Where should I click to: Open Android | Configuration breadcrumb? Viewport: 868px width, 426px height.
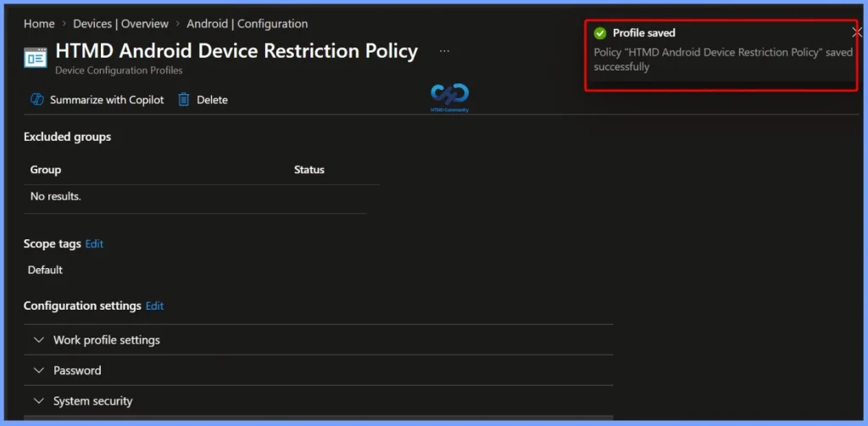coord(247,24)
